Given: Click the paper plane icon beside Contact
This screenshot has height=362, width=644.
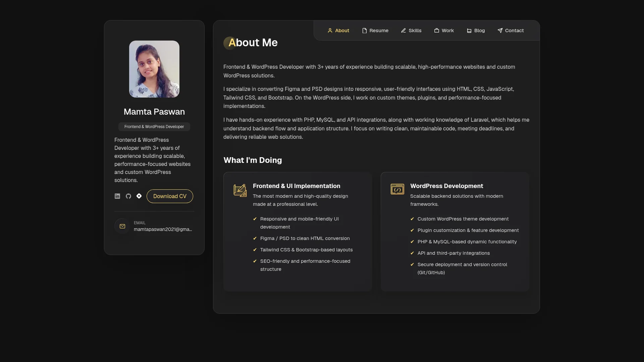Looking at the screenshot, I should coord(500,31).
